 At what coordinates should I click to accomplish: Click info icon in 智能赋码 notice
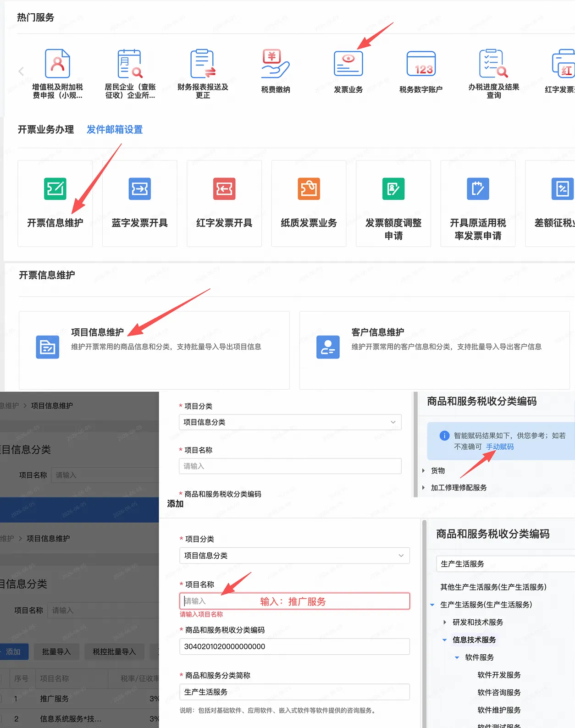click(444, 436)
